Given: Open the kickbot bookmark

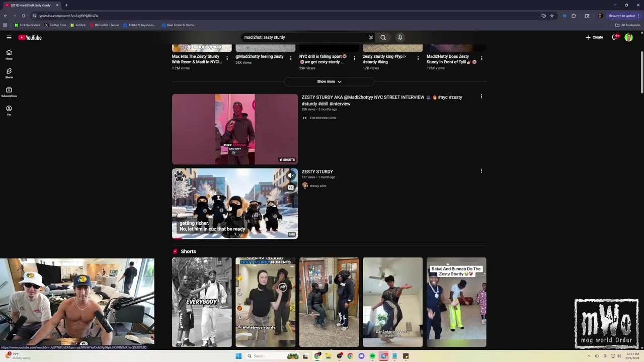Looking at the screenshot, I should point(78,25).
